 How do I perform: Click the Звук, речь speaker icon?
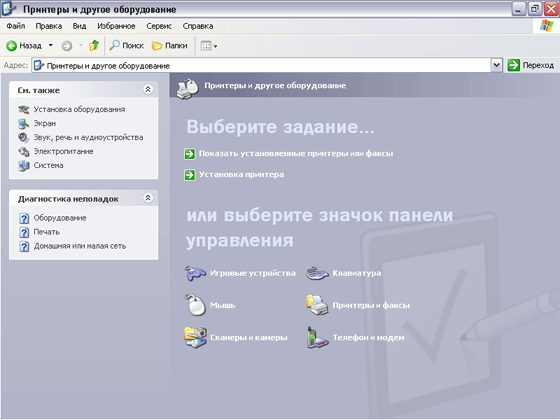click(x=24, y=138)
